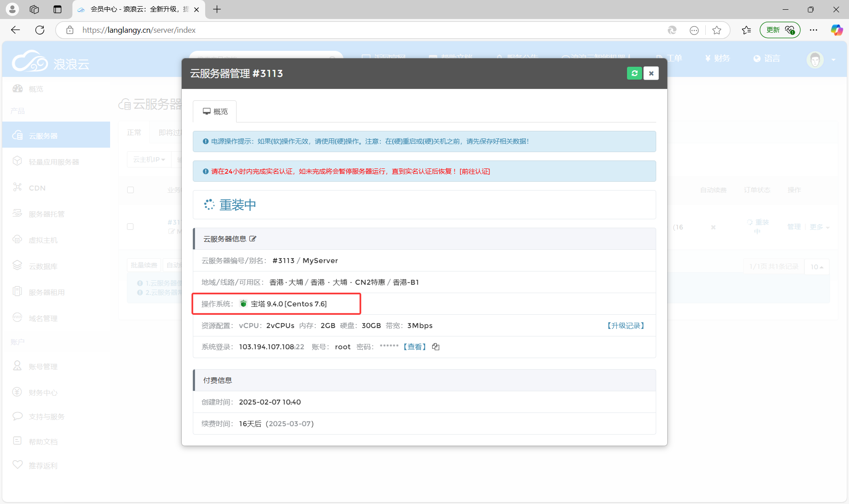The image size is (849, 504).
Task: Click the copy icon next to root password
Action: [436, 347]
